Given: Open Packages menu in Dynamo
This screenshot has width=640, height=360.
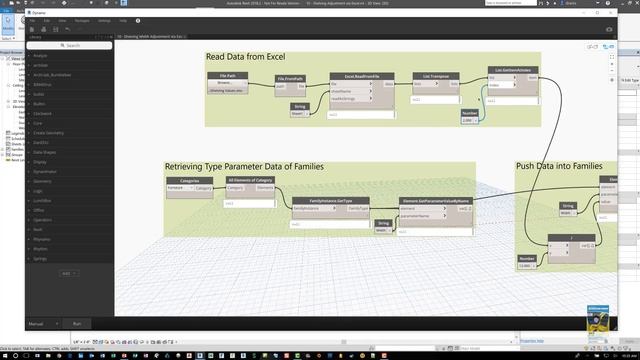Looking at the screenshot, I should pyautogui.click(x=82, y=20).
